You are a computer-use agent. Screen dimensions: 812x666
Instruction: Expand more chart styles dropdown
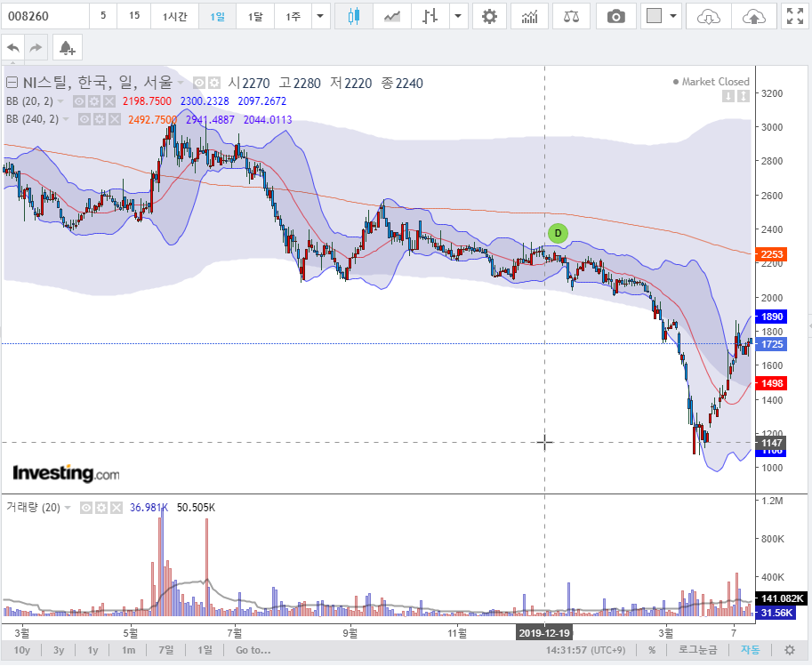458,17
